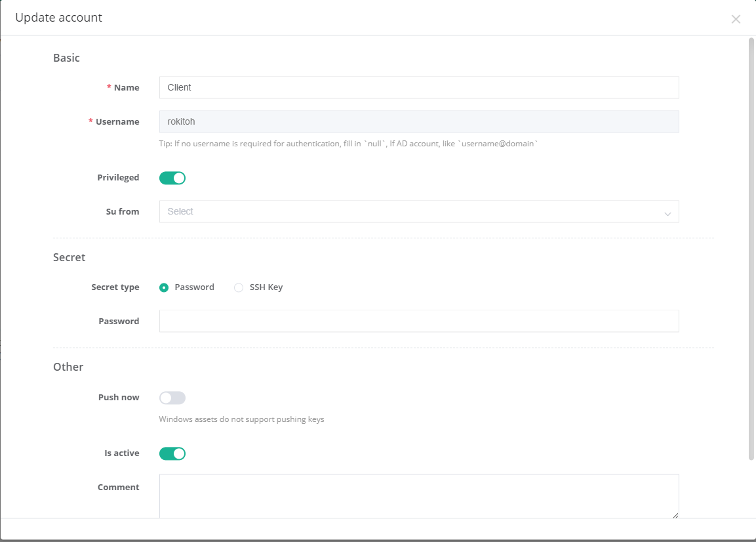This screenshot has width=756, height=542.
Task: Click the Other section heading
Action: pos(68,367)
